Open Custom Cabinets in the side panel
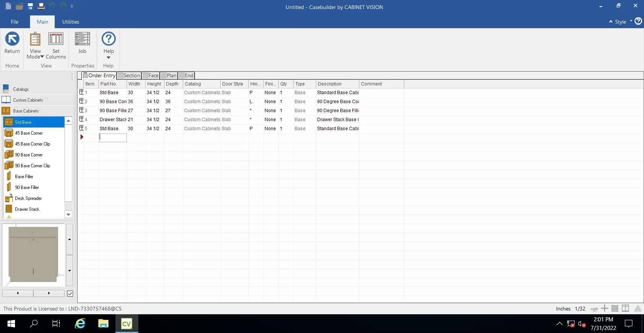Viewport: 644px width, 333px height. coord(37,100)
